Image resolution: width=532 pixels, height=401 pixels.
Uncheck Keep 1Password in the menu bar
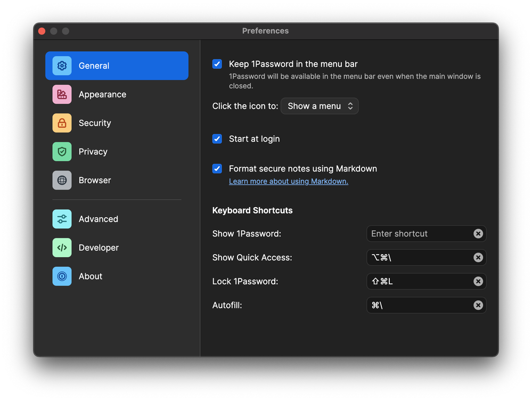(217, 64)
